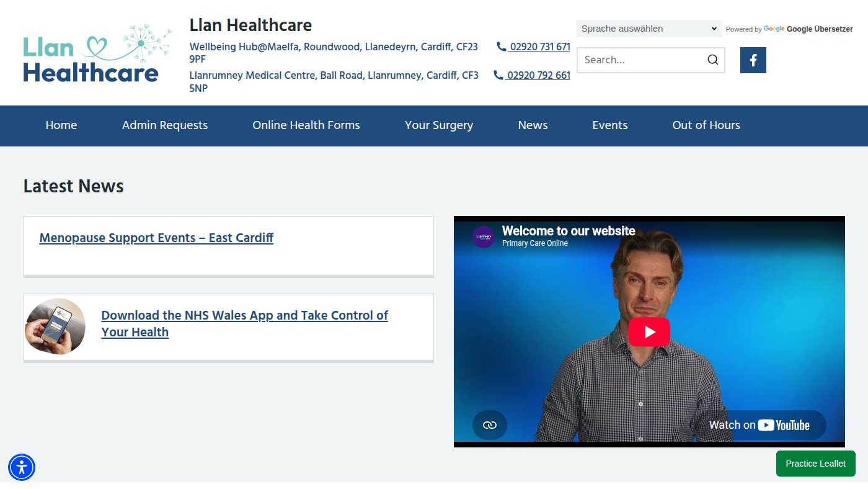Open Admin Requests menu
Viewport: 868px width, 489px height.
tap(165, 125)
